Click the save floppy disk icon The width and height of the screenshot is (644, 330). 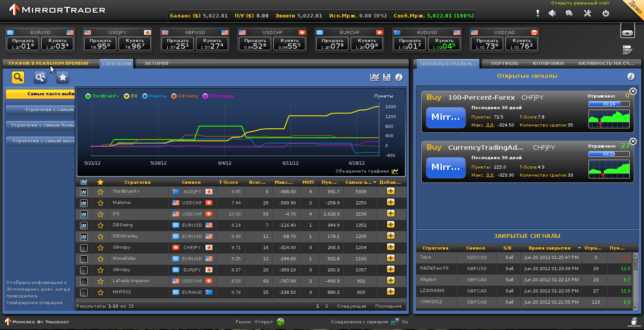387,77
